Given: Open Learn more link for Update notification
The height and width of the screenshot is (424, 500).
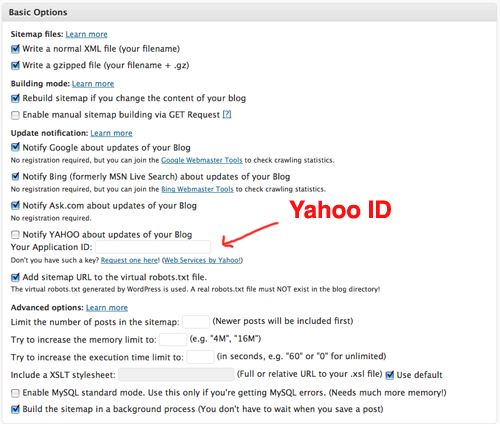Looking at the screenshot, I should coord(111,133).
